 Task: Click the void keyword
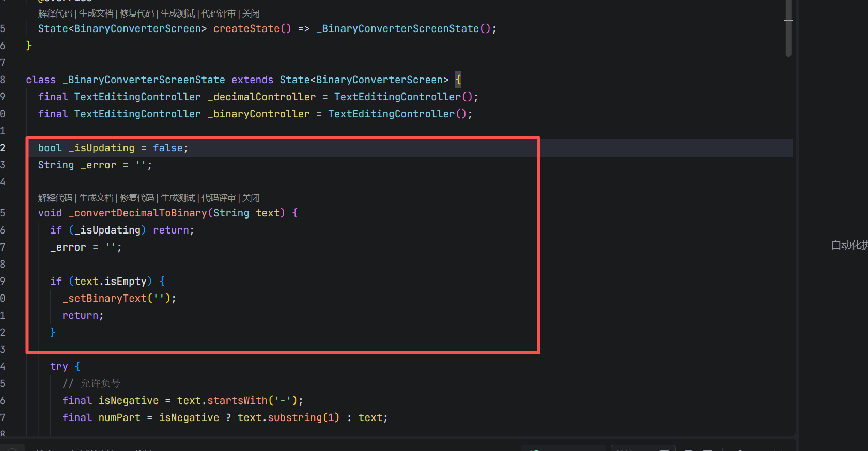click(x=50, y=213)
